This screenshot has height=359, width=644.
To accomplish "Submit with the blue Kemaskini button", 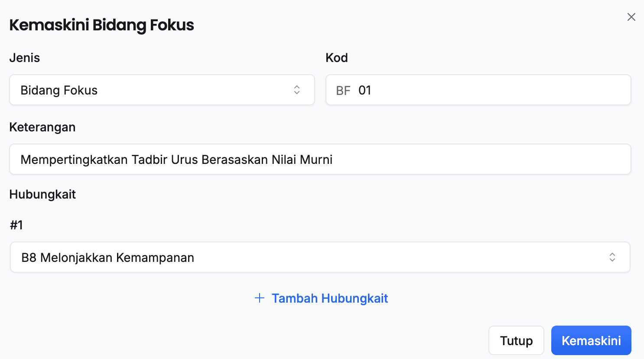I will (591, 340).
